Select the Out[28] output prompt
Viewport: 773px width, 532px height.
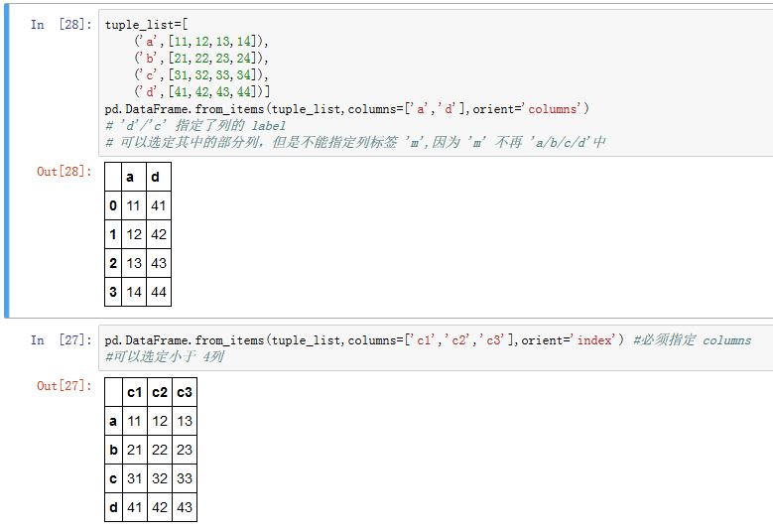[62, 172]
